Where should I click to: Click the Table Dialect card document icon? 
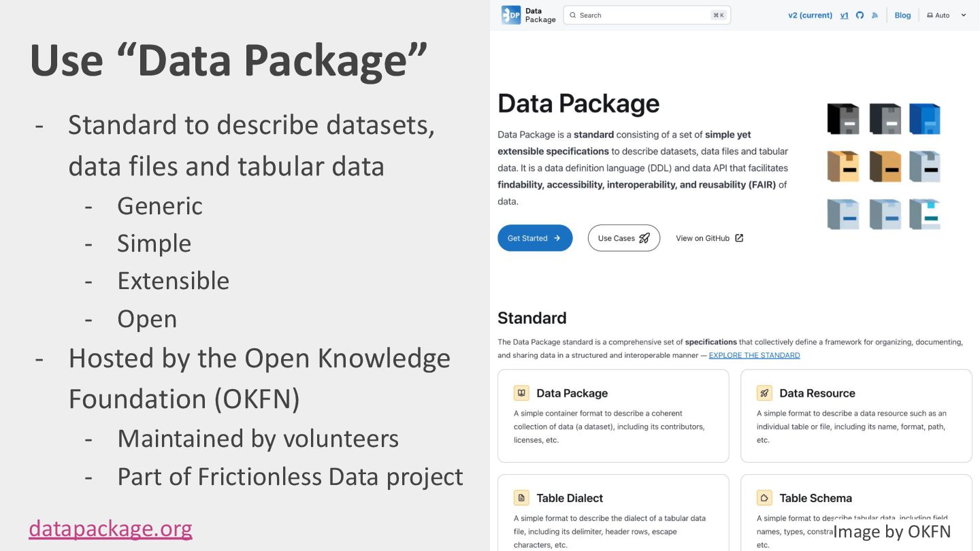(521, 498)
